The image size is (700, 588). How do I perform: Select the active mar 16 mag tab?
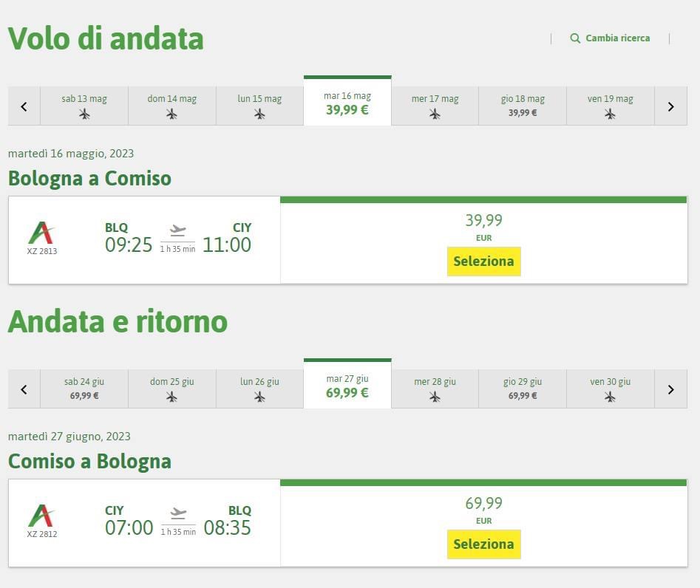click(347, 103)
